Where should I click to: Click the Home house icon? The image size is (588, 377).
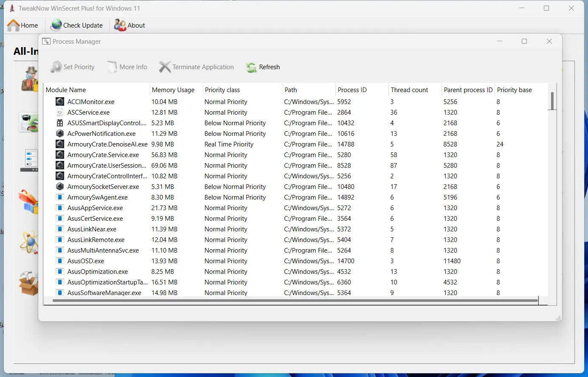tap(14, 25)
